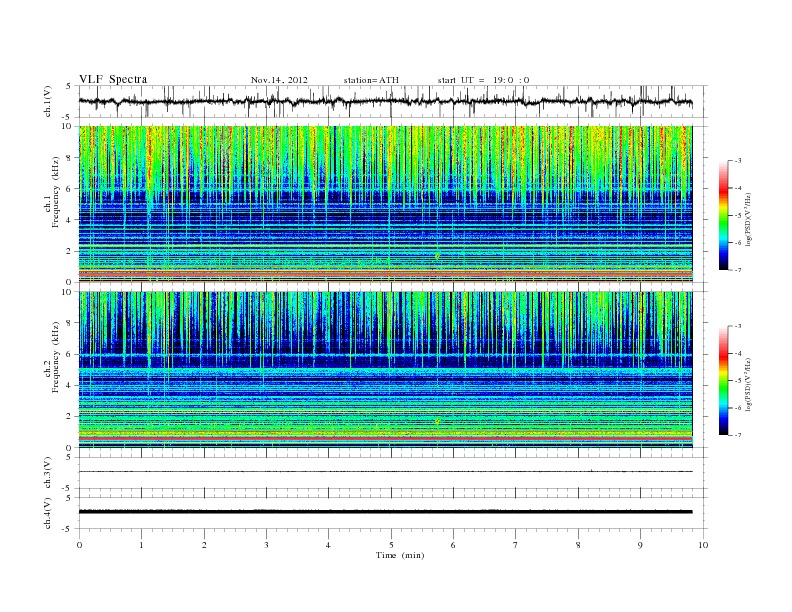This screenshot has height=612, width=792.
Task: Click the "-5" tick of the ch.4(V) axis
Action: (68, 529)
